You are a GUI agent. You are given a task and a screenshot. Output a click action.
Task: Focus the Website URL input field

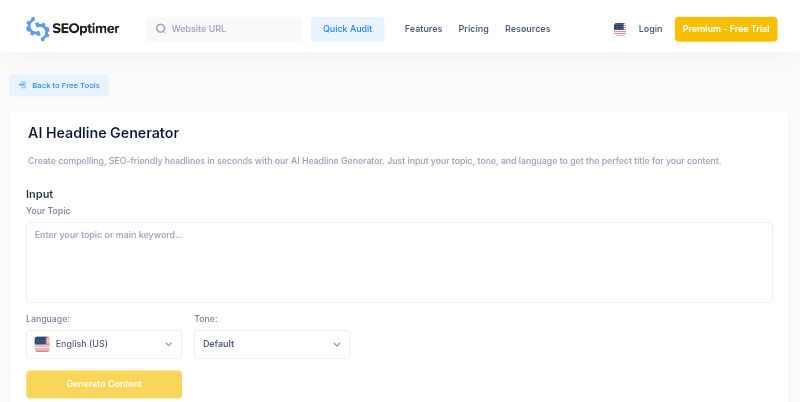pyautogui.click(x=224, y=29)
